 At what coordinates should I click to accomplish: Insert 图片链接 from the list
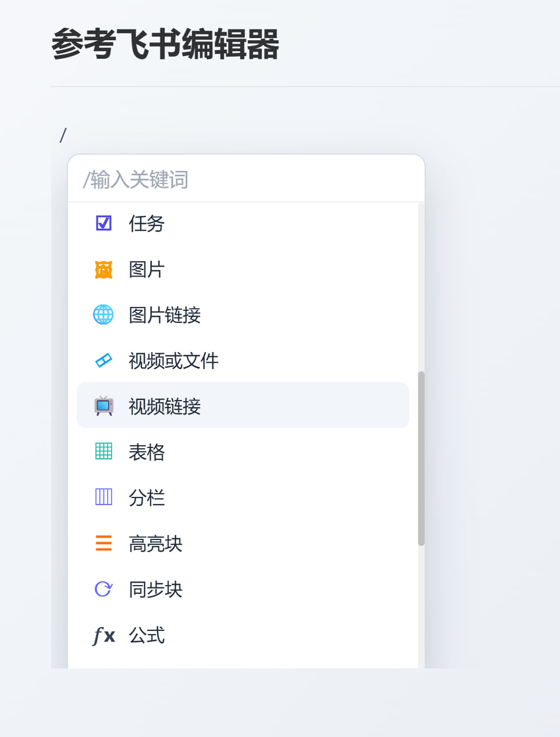pyautogui.click(x=243, y=314)
